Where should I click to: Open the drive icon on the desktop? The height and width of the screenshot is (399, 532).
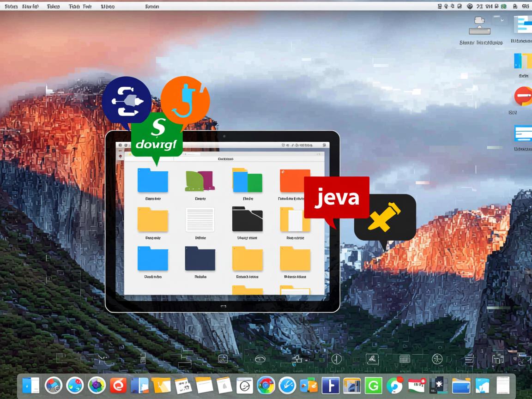point(480,27)
